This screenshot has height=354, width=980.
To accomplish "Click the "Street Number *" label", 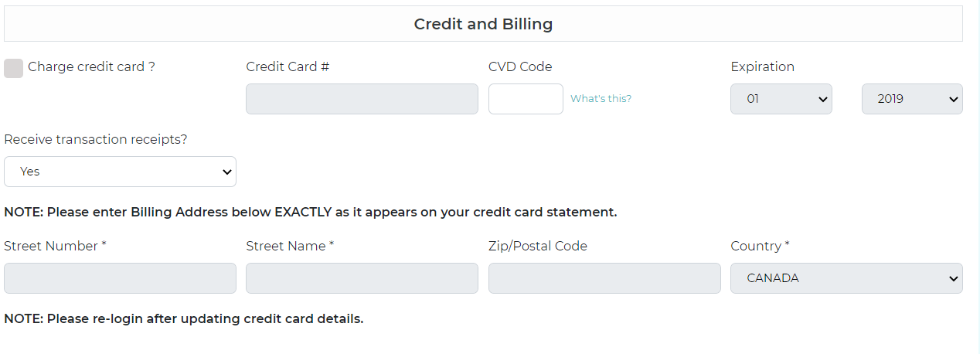I will pos(55,246).
